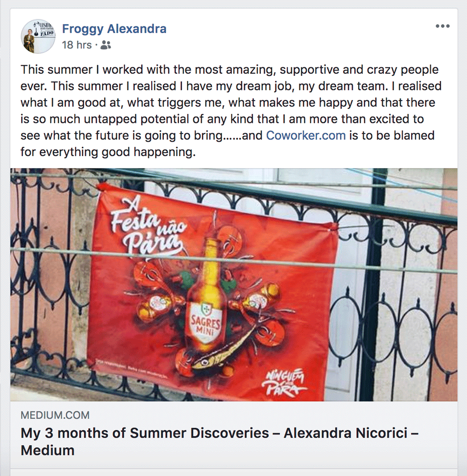Open the Sagres banner preview image
The image size is (467, 476).
coord(233,285)
